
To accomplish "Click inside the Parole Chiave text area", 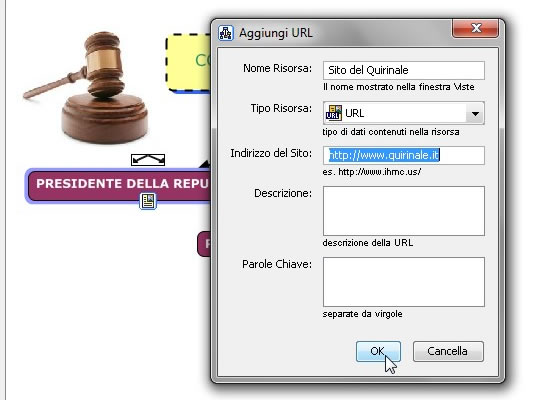I will pyautogui.click(x=404, y=282).
